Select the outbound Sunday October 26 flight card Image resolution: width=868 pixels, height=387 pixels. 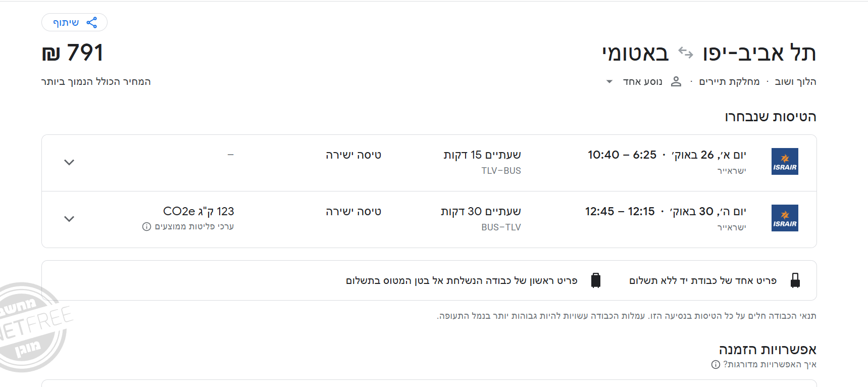click(x=429, y=162)
